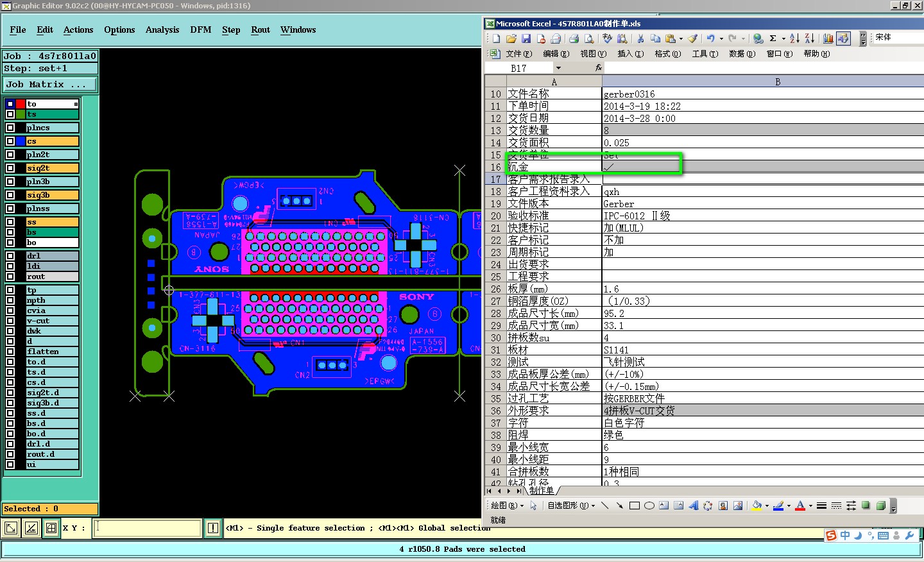Screen dimensions: 924x562
Task: Toggle the checkbox for layer plncs
Action: 10,128
